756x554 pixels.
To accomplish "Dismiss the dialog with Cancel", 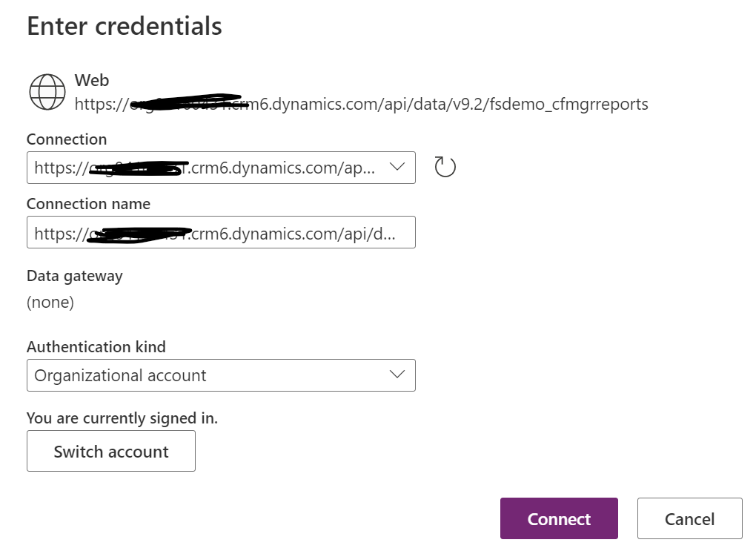I will click(x=689, y=518).
